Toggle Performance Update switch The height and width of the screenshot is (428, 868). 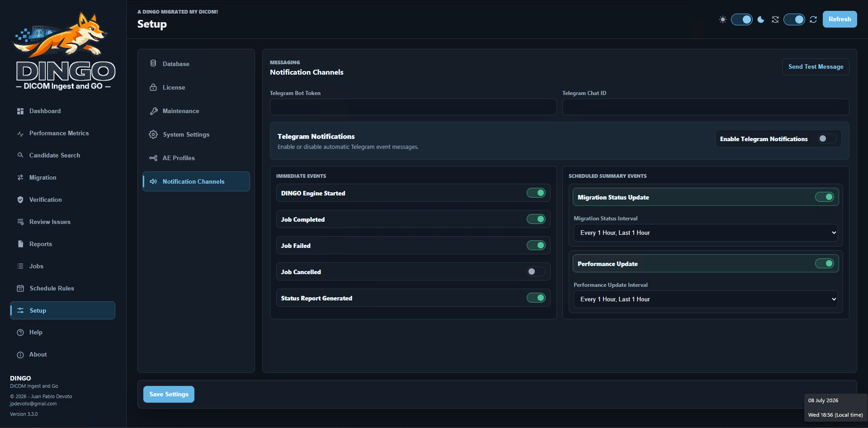[x=825, y=264]
